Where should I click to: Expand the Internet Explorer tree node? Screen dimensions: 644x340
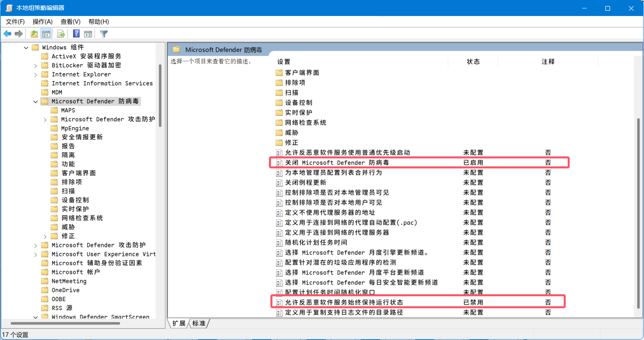click(x=36, y=75)
